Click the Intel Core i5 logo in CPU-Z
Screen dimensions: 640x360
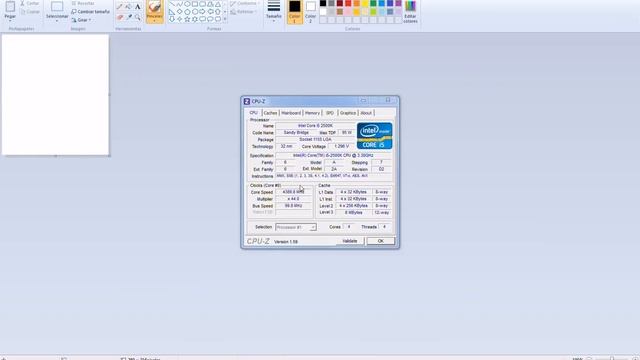(x=374, y=136)
